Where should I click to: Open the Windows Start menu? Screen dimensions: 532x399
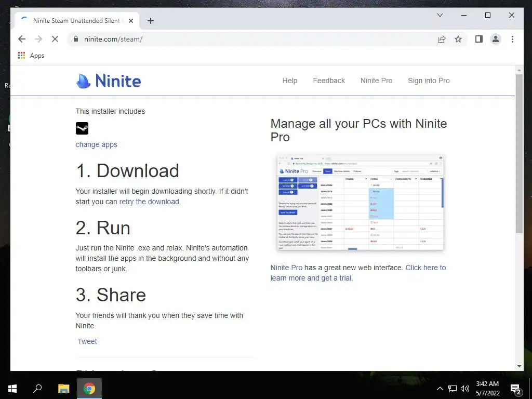click(12, 389)
